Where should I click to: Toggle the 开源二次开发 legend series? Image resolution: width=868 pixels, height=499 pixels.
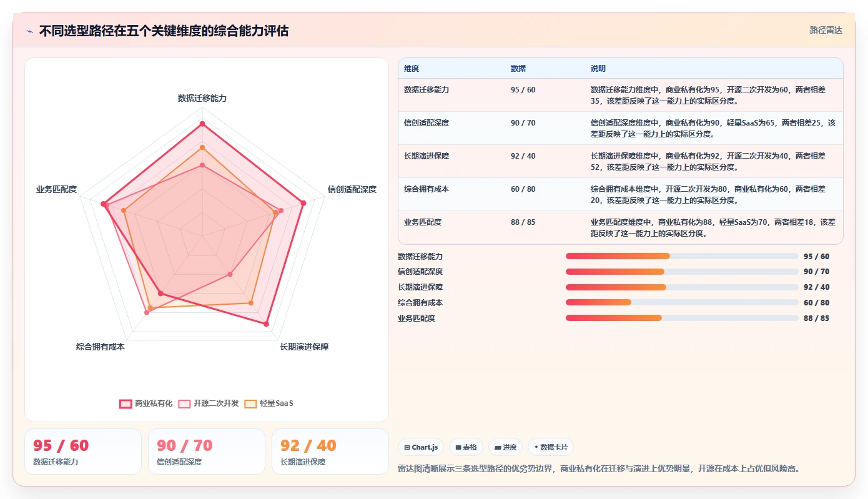[209, 403]
